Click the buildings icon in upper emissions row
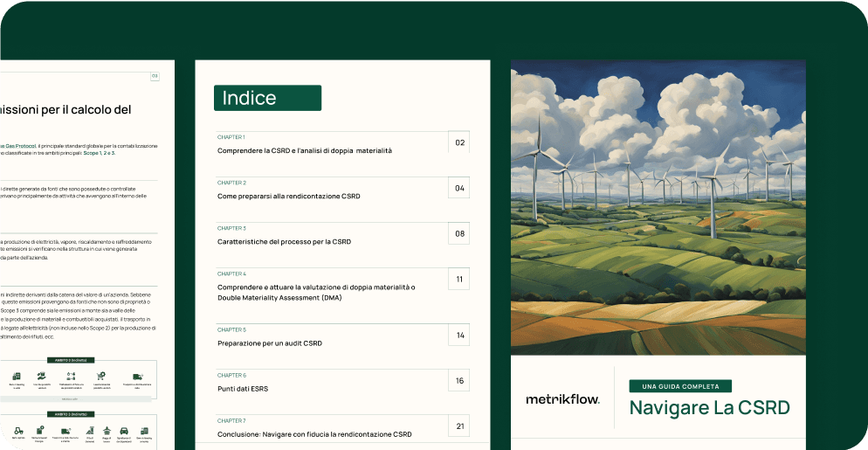868x450 pixels. (17, 377)
